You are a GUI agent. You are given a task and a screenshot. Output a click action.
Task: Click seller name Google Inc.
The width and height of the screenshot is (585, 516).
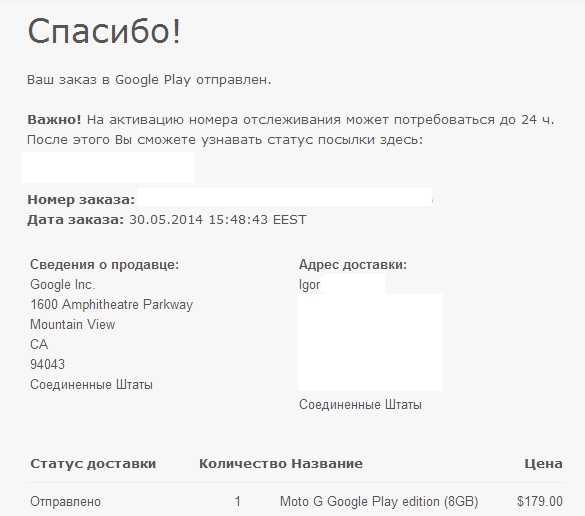(63, 285)
